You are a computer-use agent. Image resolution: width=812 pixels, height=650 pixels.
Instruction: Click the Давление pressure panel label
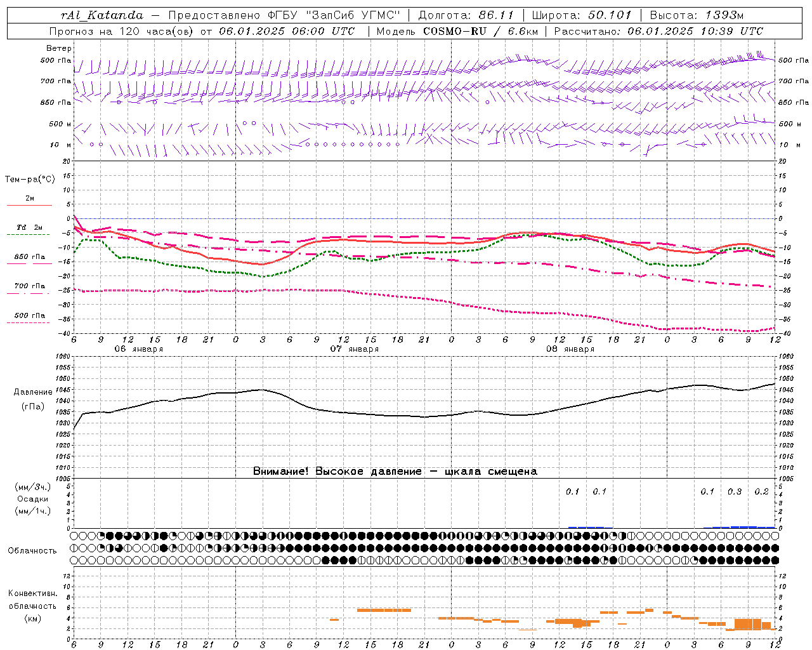point(33,392)
